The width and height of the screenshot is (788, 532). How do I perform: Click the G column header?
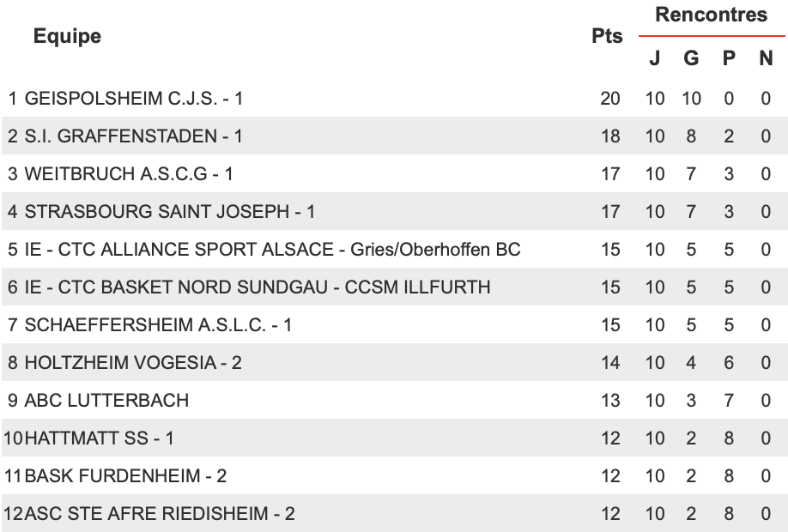(x=691, y=58)
